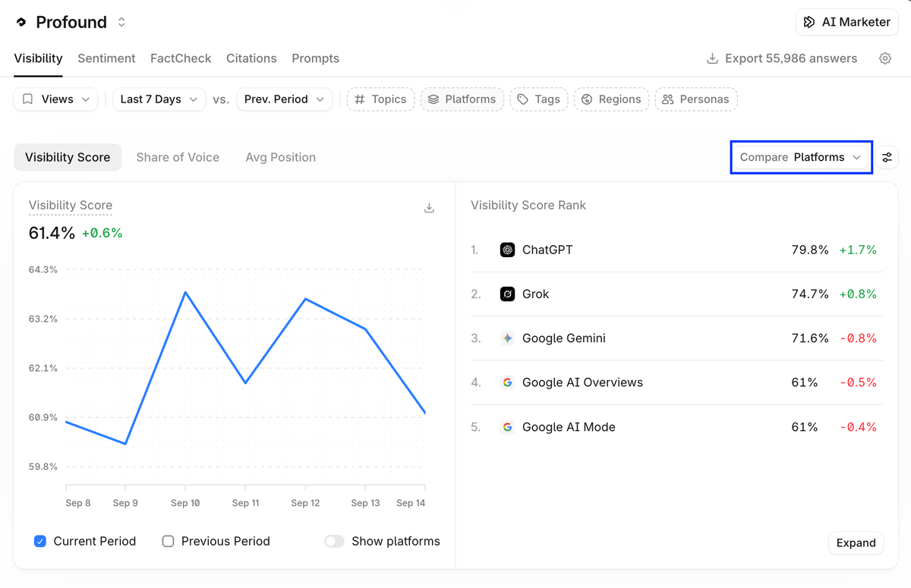Add a Topics filter
This screenshot has height=588, width=911.
coord(380,99)
